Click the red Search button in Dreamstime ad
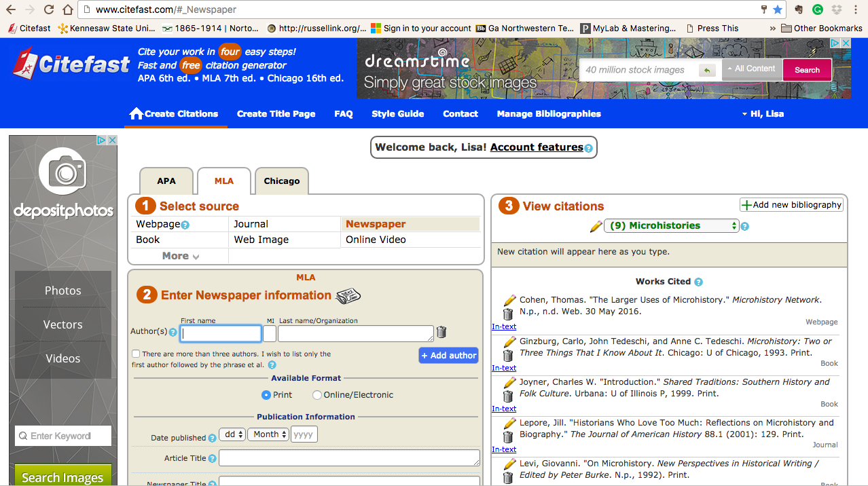 [x=807, y=70]
